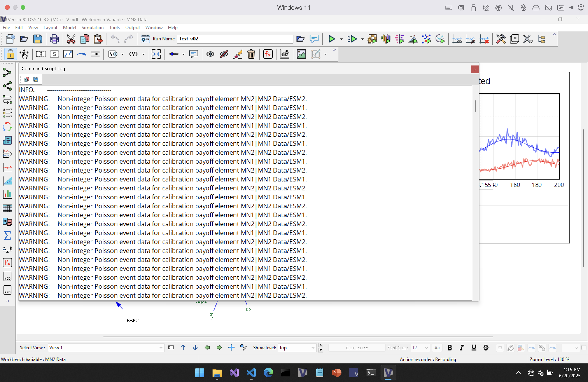Screen dimensions: 588x382
Task: Add new view with blue plus
Action: point(231,348)
